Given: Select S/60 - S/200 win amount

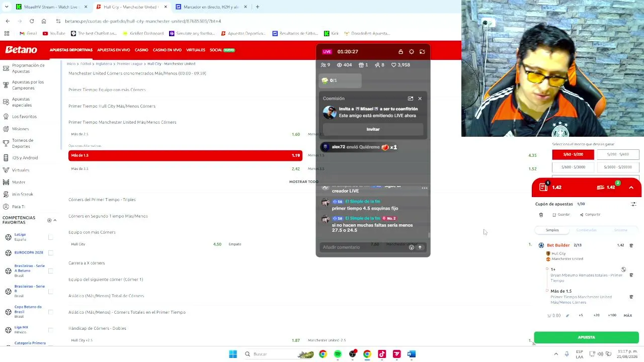Looking at the screenshot, I should 573,154.
